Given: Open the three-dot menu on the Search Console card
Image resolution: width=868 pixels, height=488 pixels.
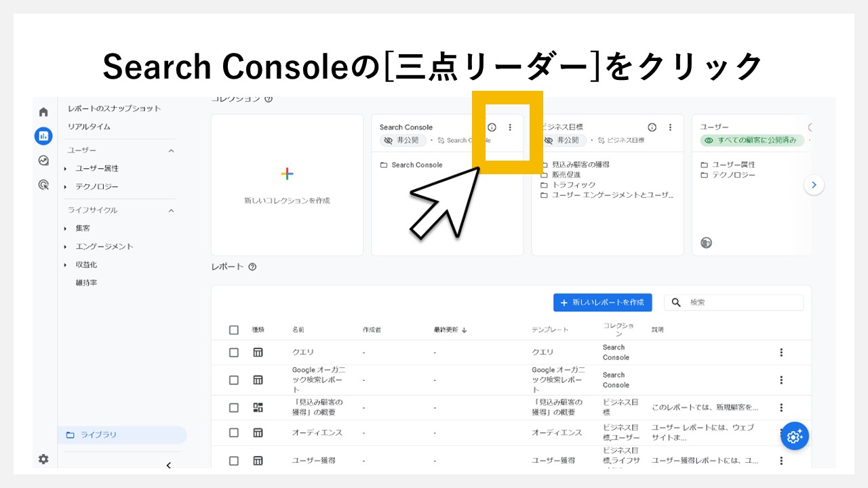Looking at the screenshot, I should tap(510, 127).
